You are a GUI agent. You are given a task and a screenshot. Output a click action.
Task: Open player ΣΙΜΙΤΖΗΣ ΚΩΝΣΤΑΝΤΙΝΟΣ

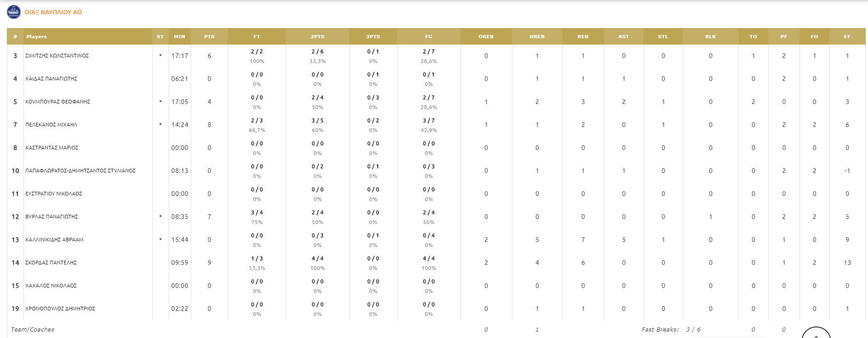coord(57,56)
